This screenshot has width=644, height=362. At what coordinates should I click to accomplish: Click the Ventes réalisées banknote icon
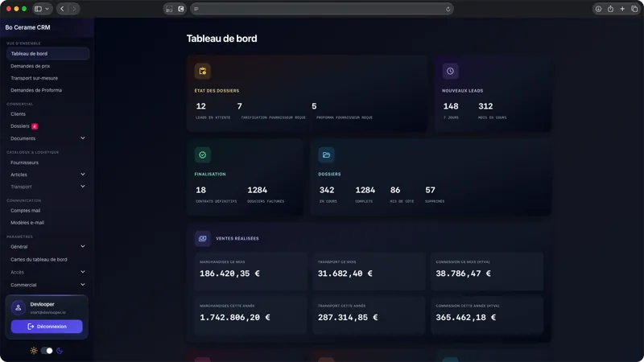[203, 238]
